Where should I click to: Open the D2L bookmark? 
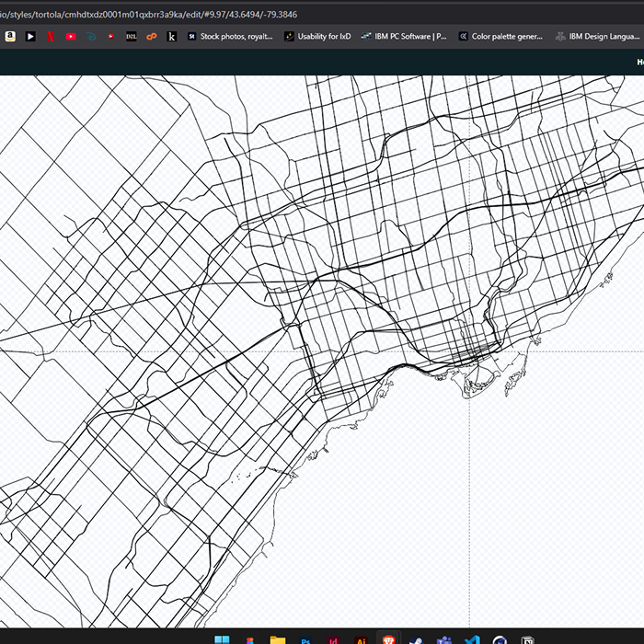click(x=132, y=37)
